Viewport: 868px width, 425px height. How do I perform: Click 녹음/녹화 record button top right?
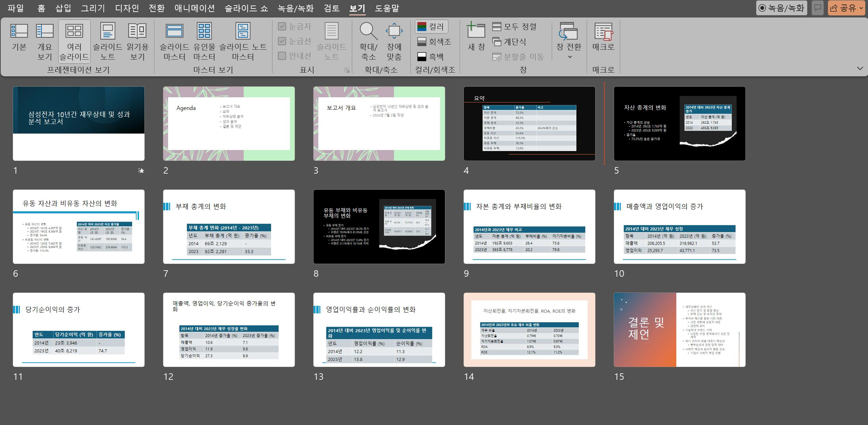point(781,8)
